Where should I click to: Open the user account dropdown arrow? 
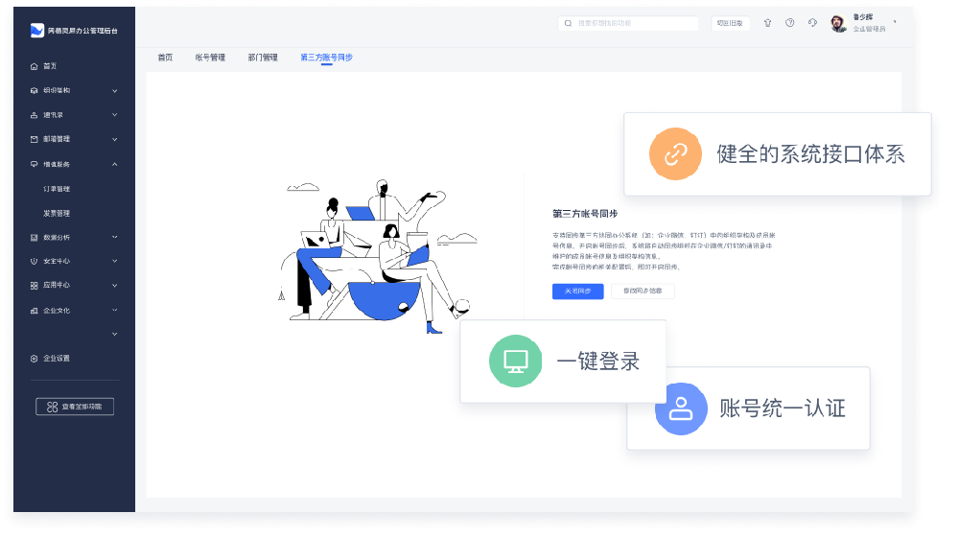[895, 21]
